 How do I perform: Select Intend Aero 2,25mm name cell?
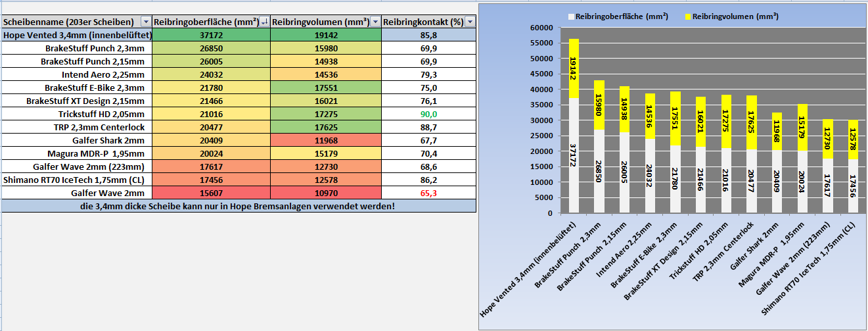[x=77, y=74]
